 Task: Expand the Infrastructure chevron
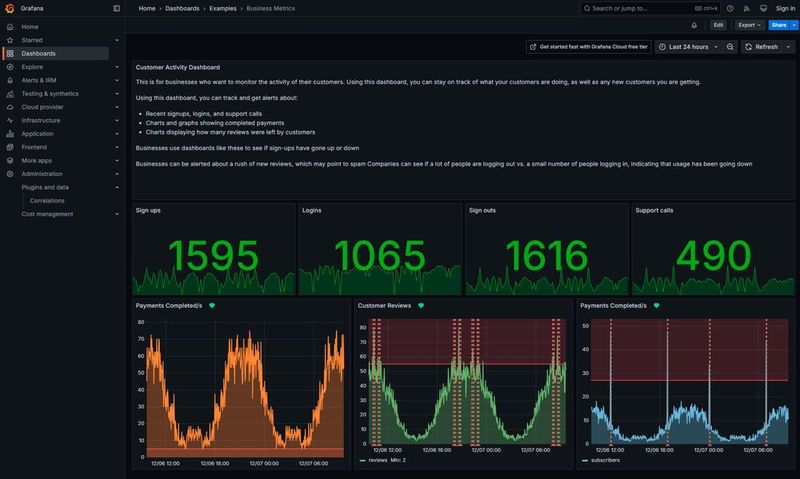117,120
